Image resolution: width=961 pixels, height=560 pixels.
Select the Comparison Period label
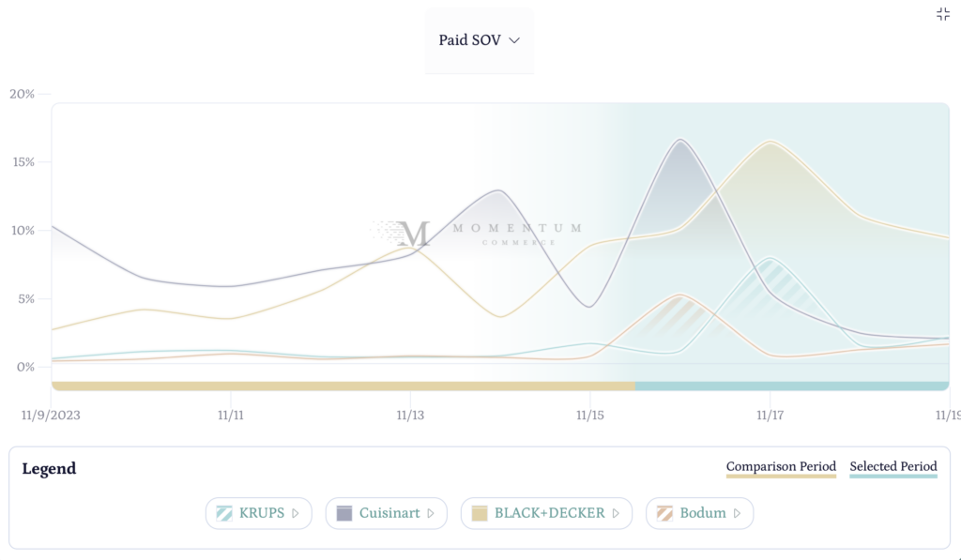click(x=781, y=466)
